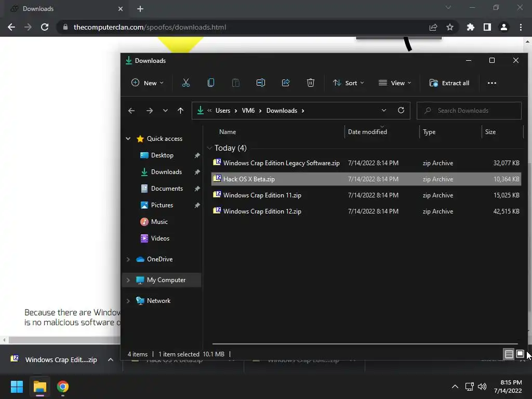Image resolution: width=532 pixels, height=399 pixels.
Task: Collapse the Today (4) group
Action: 210,148
